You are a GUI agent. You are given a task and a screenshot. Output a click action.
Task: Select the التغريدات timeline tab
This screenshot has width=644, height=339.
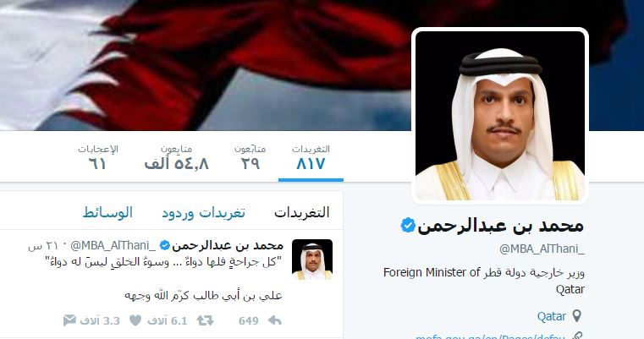(x=302, y=212)
